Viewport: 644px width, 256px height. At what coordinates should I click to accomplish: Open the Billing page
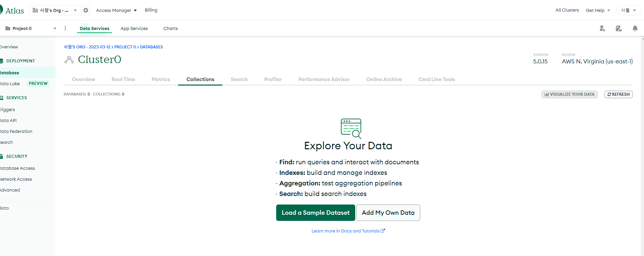point(151,10)
